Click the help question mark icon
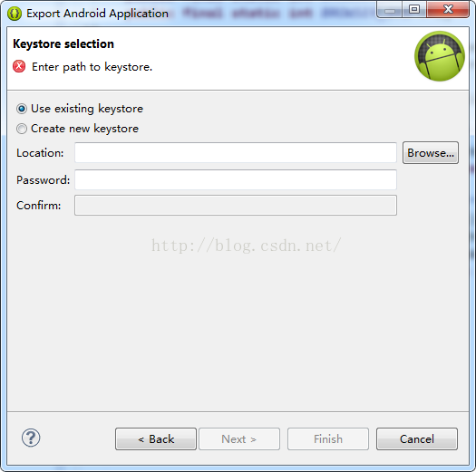Screen dimensions: 476x472 point(31,438)
